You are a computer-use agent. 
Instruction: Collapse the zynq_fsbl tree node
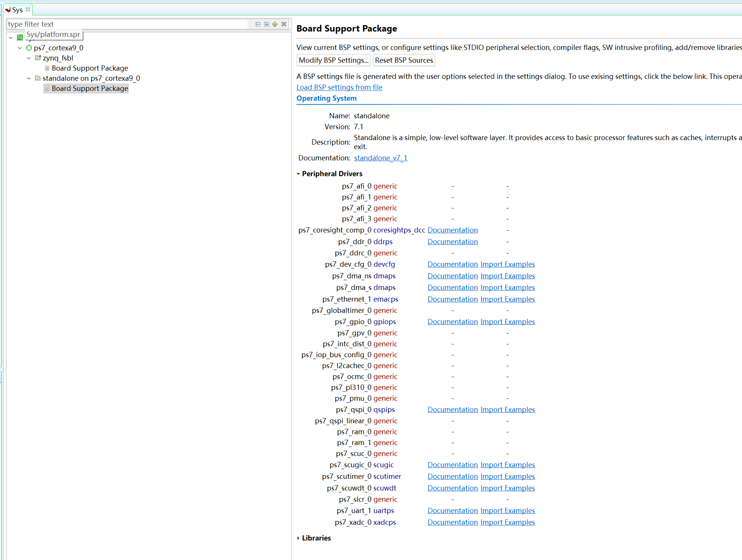pyautogui.click(x=29, y=58)
